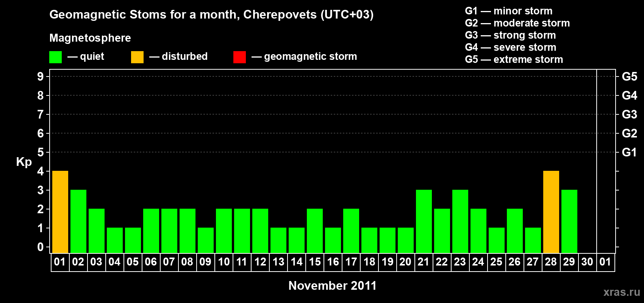Click the G1 label on right axis
The image size is (644, 303).
[630, 152]
